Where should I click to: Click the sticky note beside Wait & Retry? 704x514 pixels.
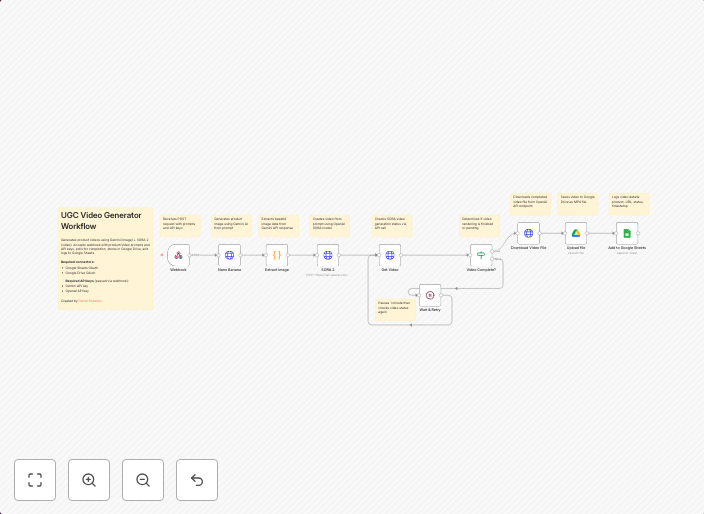pyautogui.click(x=395, y=308)
